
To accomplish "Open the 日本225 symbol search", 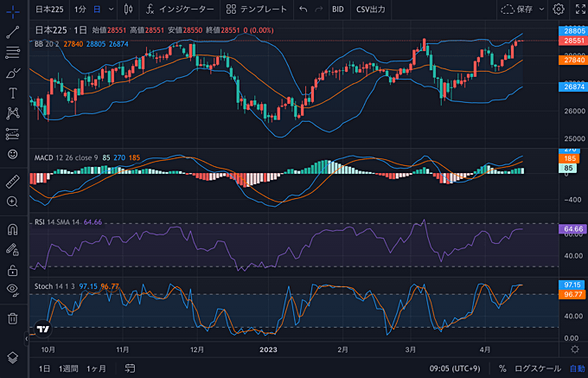I will (51, 10).
